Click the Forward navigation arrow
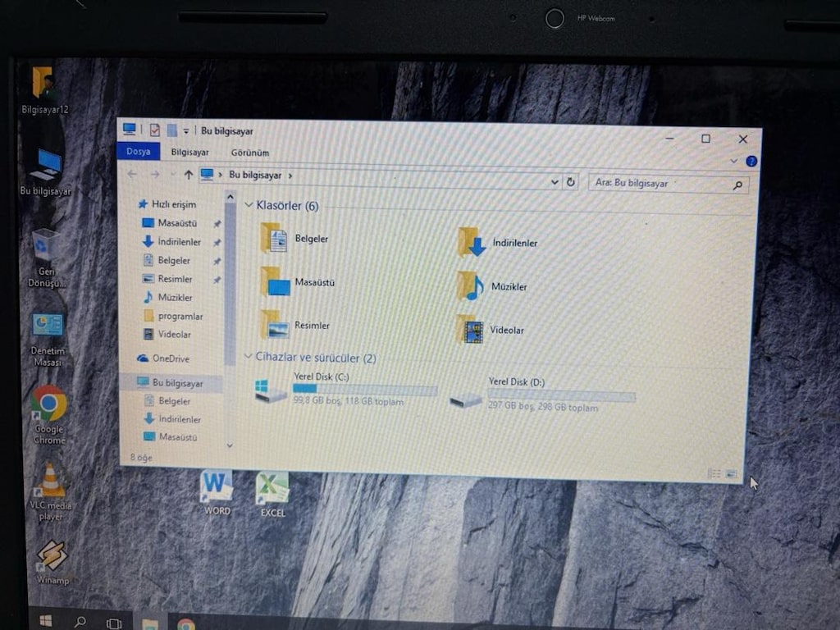The width and height of the screenshot is (840, 630). tap(155, 174)
